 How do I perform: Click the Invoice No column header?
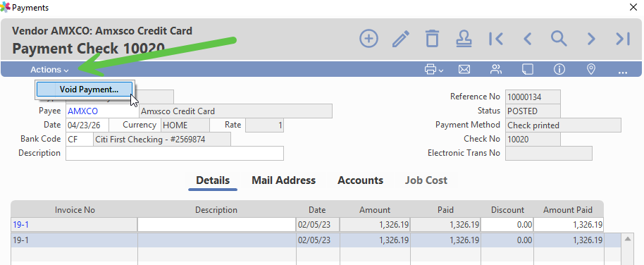[75, 210]
